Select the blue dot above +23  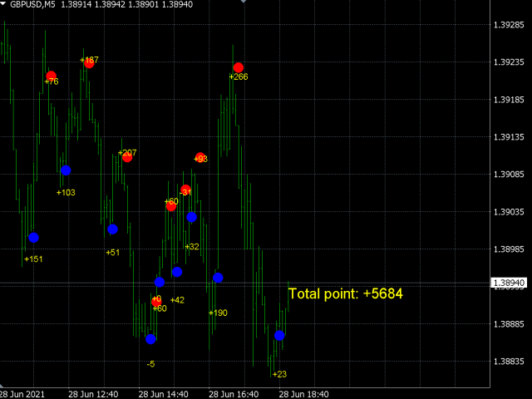click(279, 336)
